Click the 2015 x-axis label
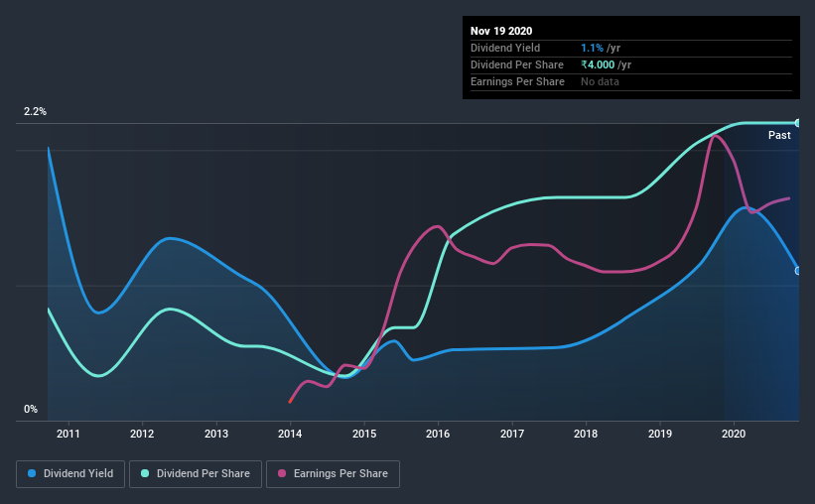 pyautogui.click(x=364, y=434)
